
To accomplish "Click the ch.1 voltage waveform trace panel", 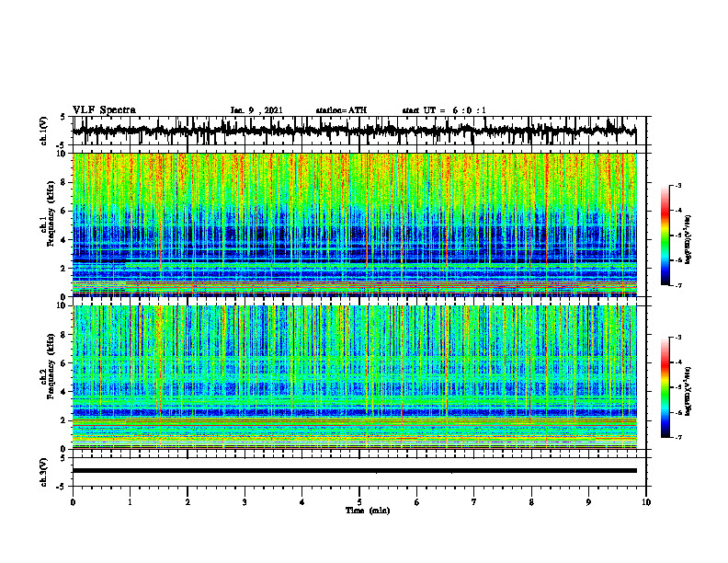I will 359,131.
